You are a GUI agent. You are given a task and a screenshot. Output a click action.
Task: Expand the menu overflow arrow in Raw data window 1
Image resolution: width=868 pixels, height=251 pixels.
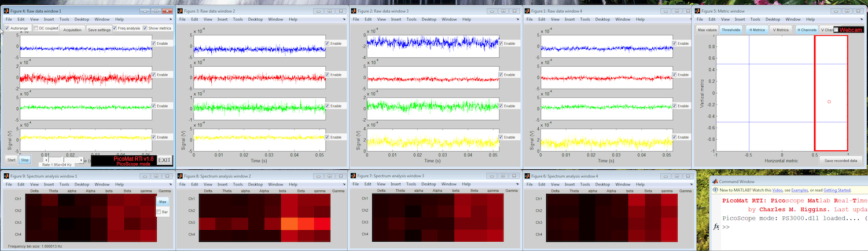tap(171, 19)
